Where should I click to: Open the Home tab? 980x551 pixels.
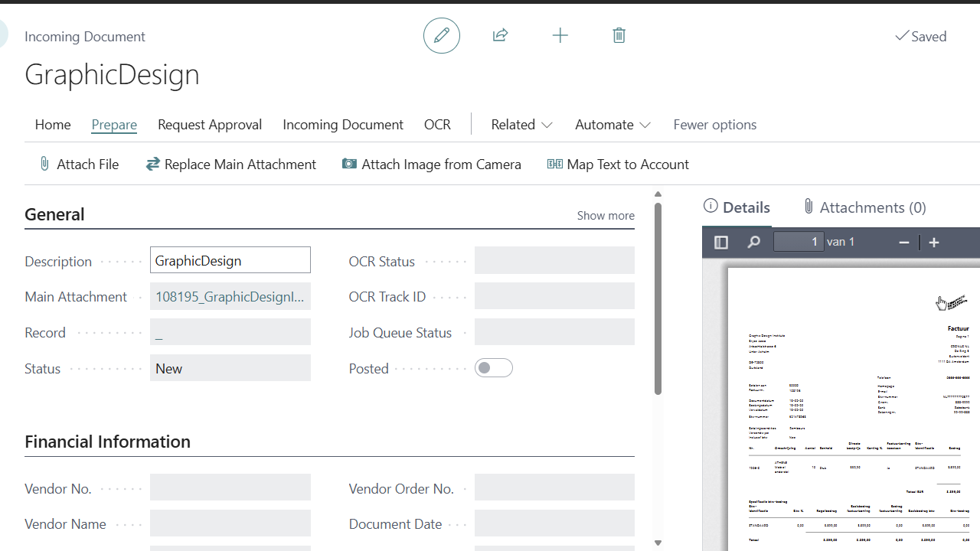(x=53, y=125)
